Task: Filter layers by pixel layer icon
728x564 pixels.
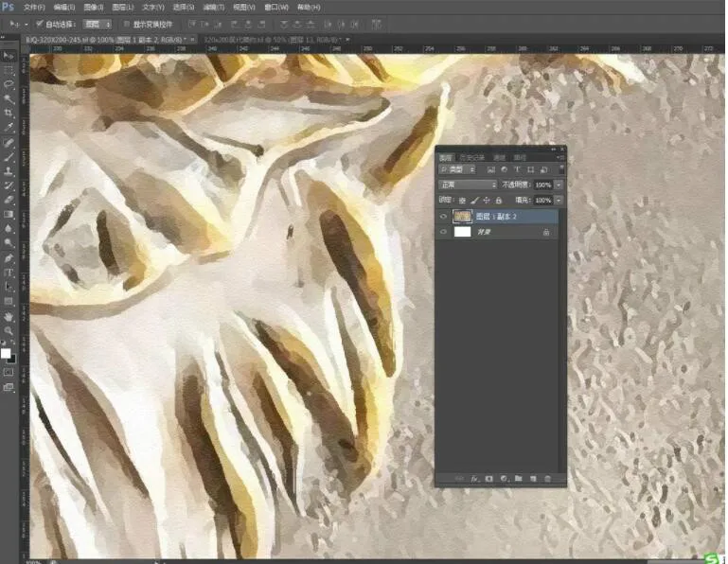Action: point(490,170)
